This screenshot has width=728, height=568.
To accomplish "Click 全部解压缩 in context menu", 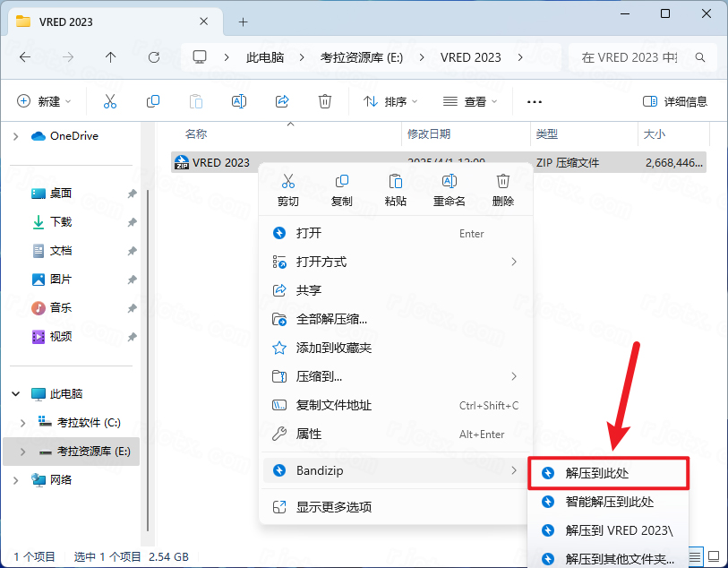I will [x=331, y=319].
